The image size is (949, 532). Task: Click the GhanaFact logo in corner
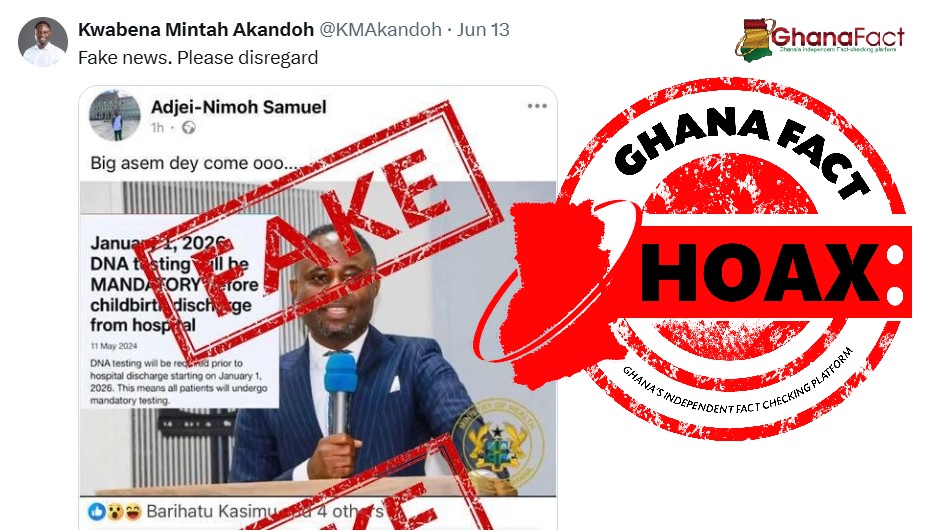(820, 39)
